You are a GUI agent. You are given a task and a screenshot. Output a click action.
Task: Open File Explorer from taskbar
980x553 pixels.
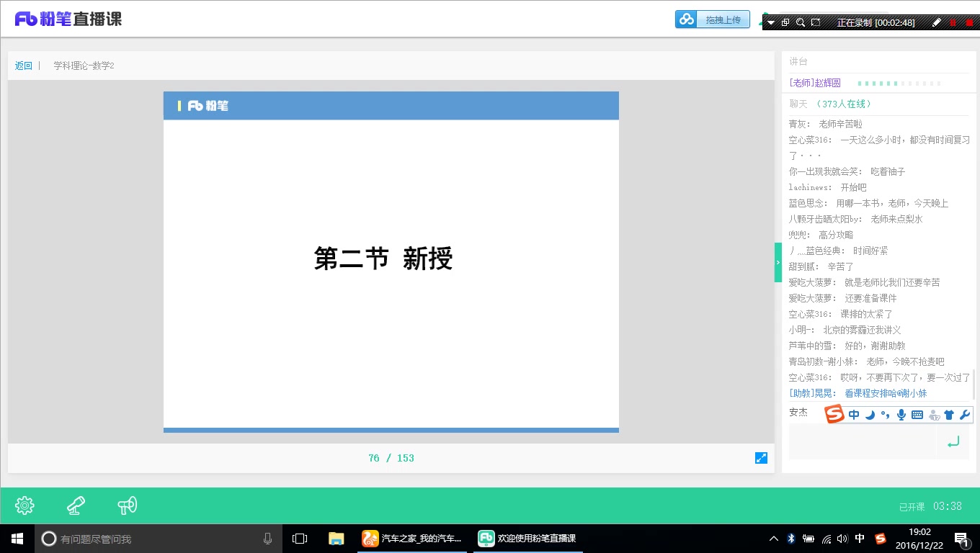pos(336,539)
